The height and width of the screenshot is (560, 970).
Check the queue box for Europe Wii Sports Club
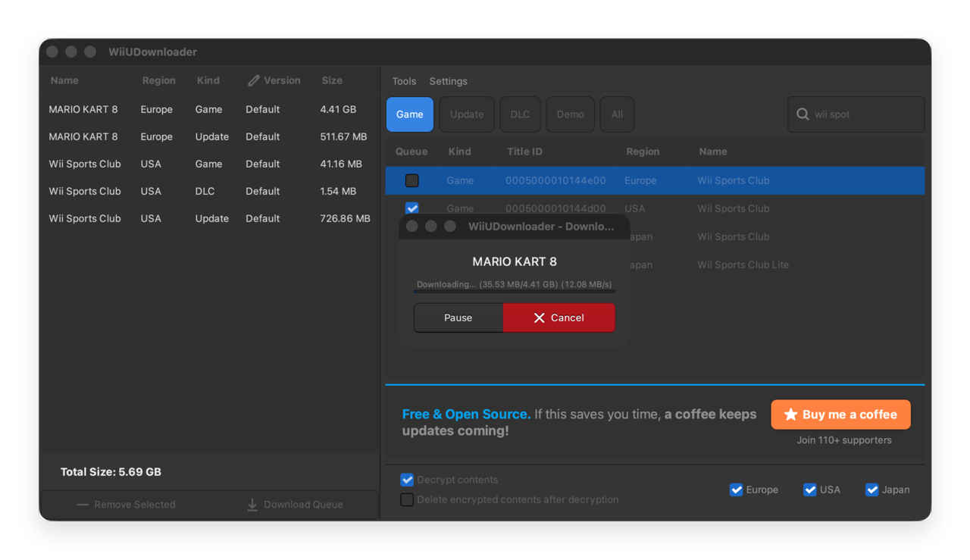[411, 180]
